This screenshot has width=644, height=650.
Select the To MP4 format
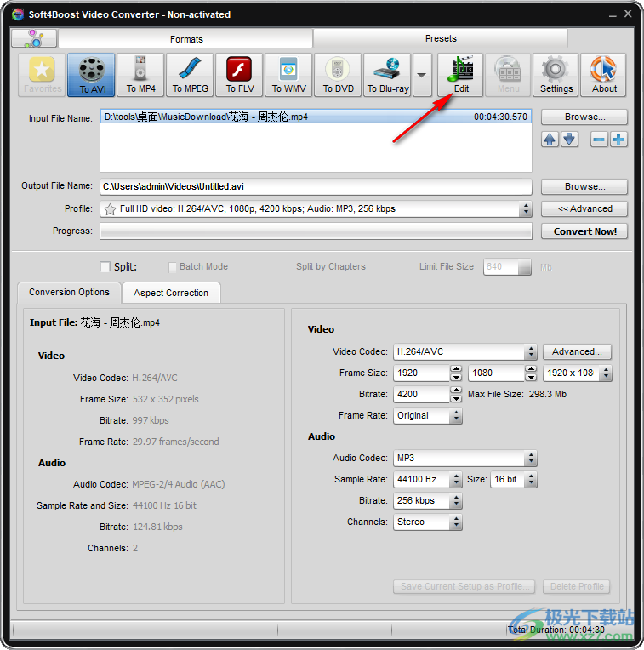pos(140,75)
